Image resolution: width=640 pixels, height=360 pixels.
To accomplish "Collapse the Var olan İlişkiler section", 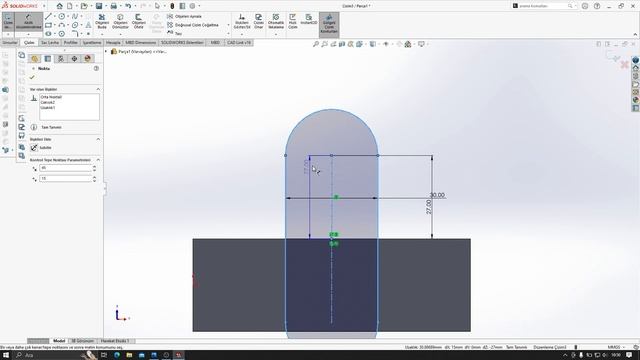I will [x=98, y=89].
